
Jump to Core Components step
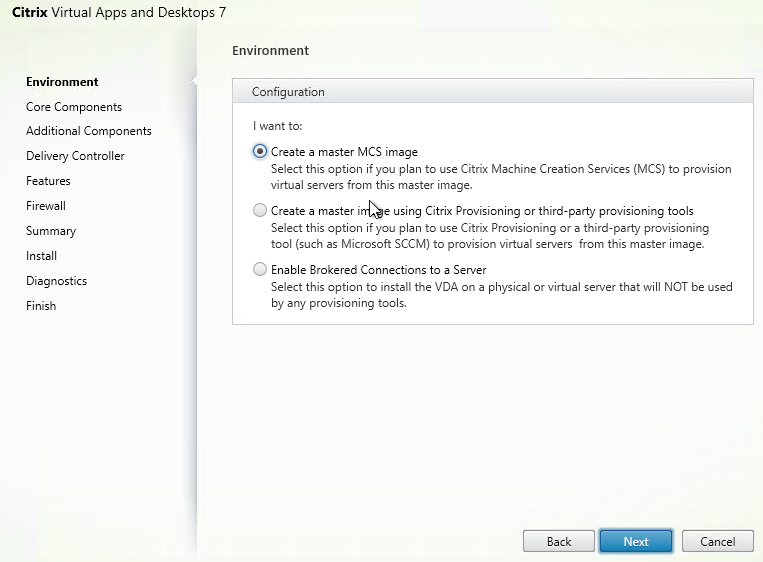pos(74,107)
